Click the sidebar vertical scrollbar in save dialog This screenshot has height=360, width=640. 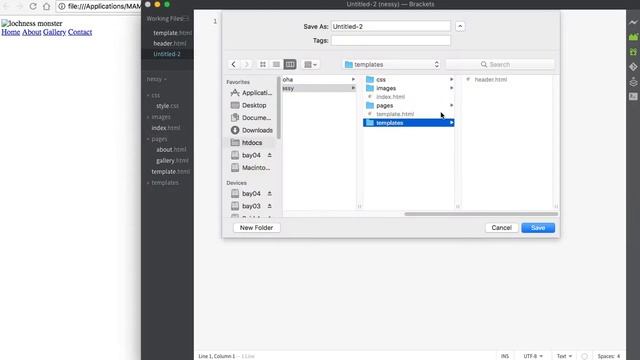point(279,107)
